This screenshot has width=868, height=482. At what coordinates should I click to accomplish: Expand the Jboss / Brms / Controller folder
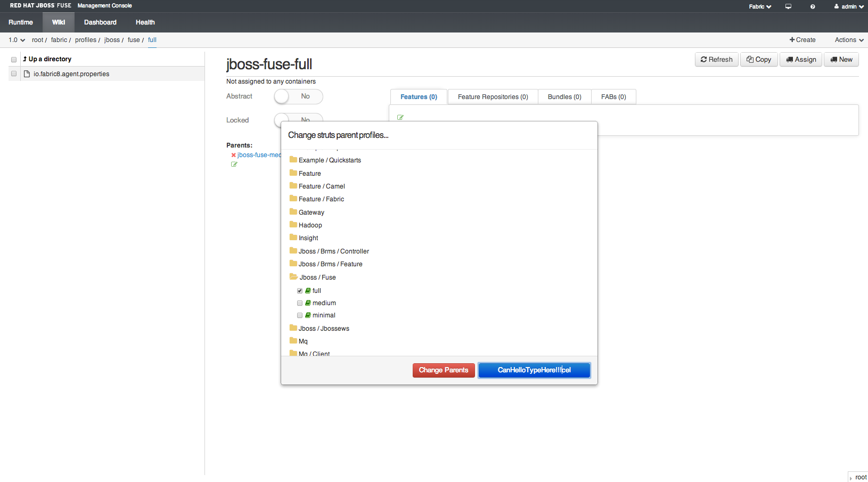[329, 251]
